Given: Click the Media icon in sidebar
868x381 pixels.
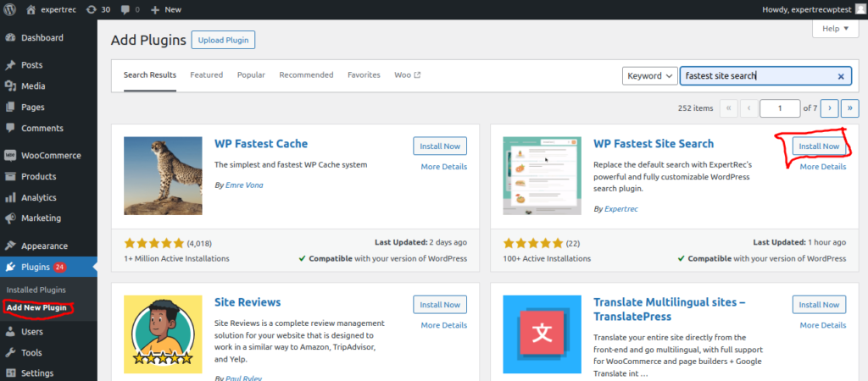Looking at the screenshot, I should (x=10, y=86).
